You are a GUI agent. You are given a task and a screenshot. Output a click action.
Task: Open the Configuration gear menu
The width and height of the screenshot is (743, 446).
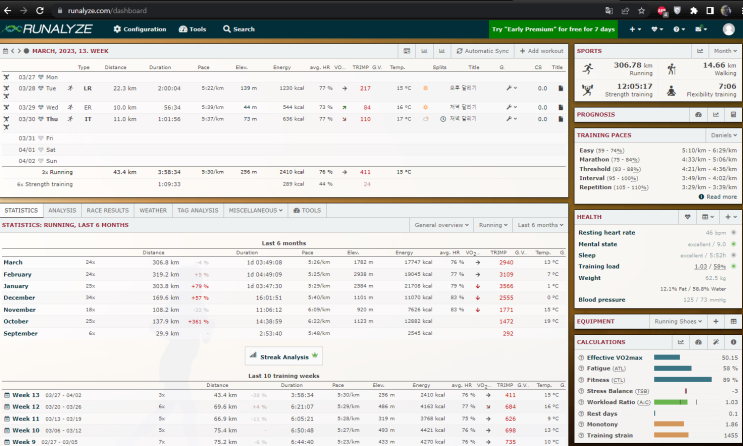(x=140, y=29)
